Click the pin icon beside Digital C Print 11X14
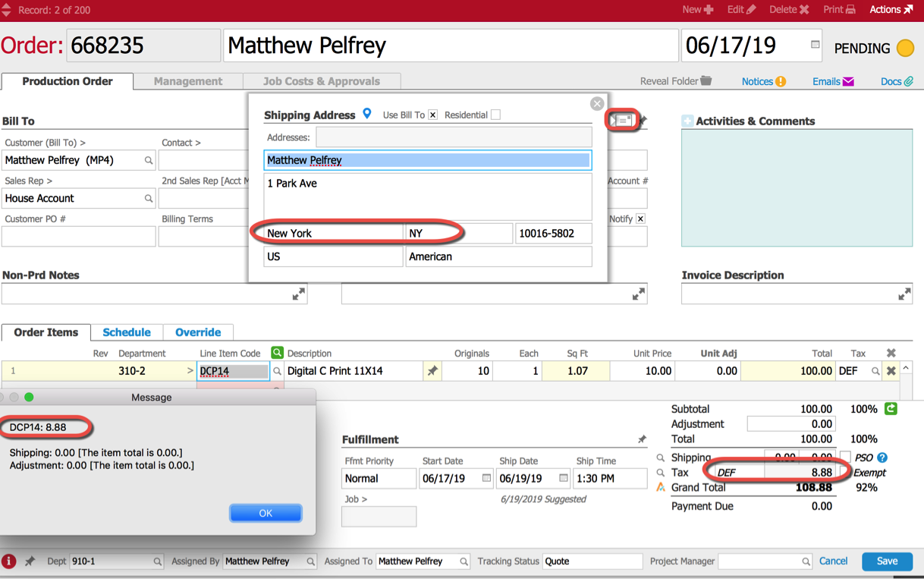 432,371
